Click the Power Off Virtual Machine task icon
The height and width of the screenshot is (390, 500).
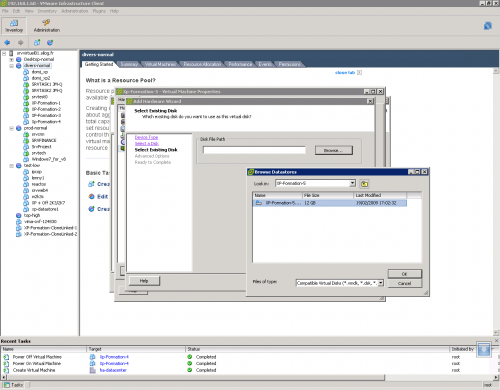click(6, 357)
